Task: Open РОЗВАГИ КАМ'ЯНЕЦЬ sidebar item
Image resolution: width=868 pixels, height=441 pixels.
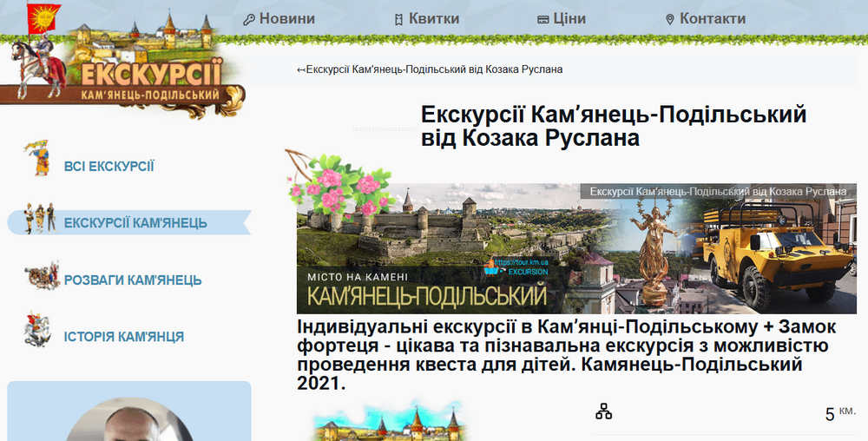Action: pos(133,280)
